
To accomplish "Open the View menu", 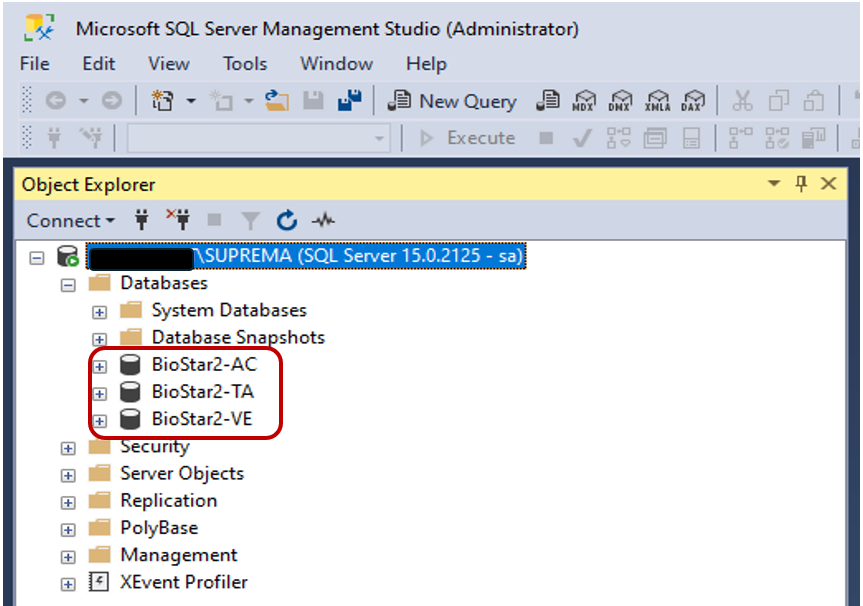I will 168,64.
